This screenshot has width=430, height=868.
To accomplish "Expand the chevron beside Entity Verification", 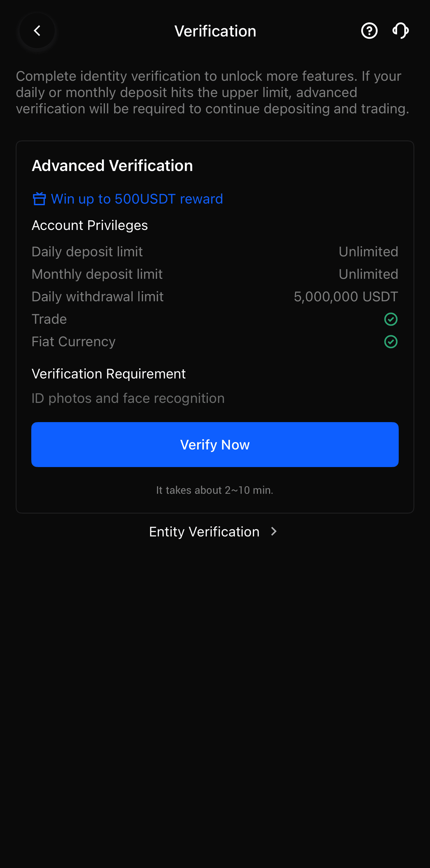I will coord(274,532).
